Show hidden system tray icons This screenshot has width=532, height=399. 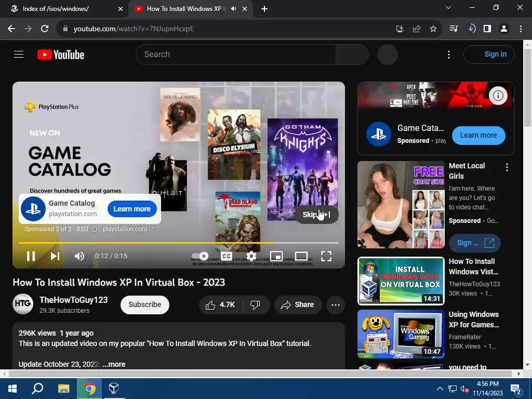(440, 389)
